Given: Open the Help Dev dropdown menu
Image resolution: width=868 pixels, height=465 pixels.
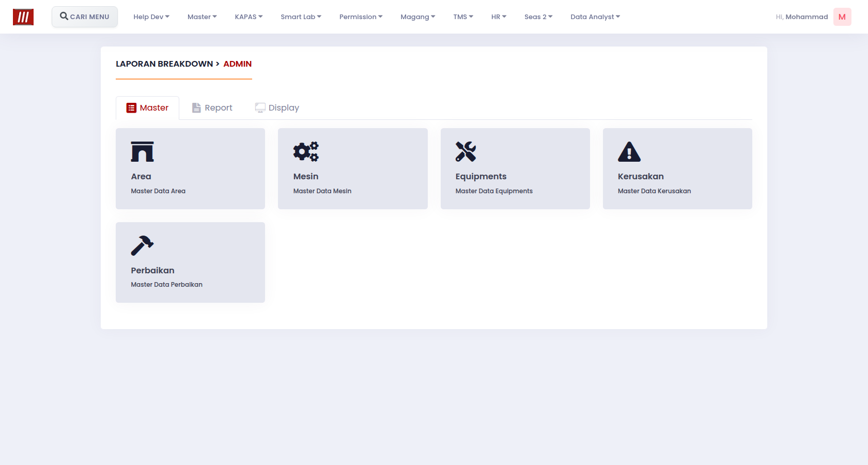Looking at the screenshot, I should pos(151,17).
